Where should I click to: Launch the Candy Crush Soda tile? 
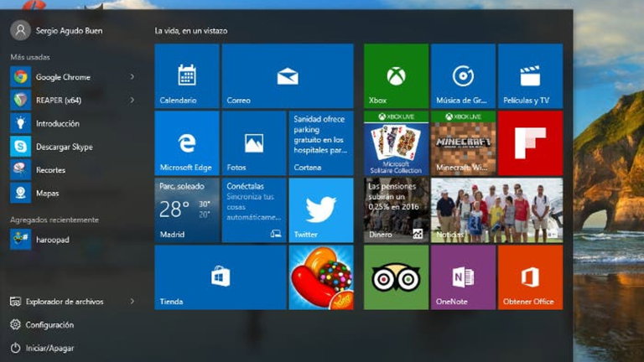[x=321, y=277]
